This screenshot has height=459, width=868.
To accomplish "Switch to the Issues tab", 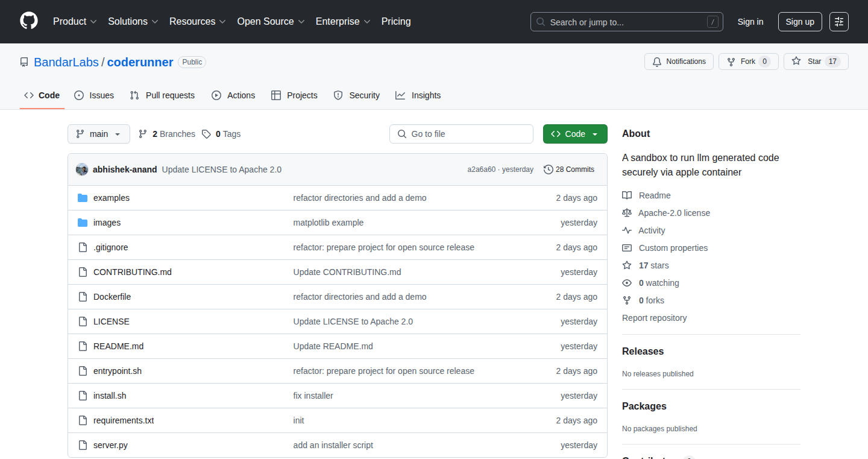I will tap(94, 95).
